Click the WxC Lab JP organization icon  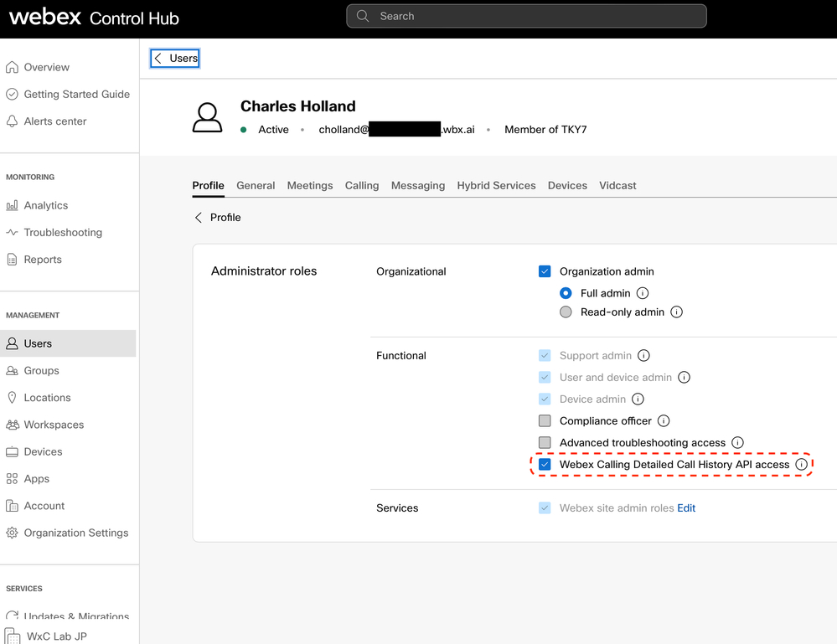[x=13, y=636]
